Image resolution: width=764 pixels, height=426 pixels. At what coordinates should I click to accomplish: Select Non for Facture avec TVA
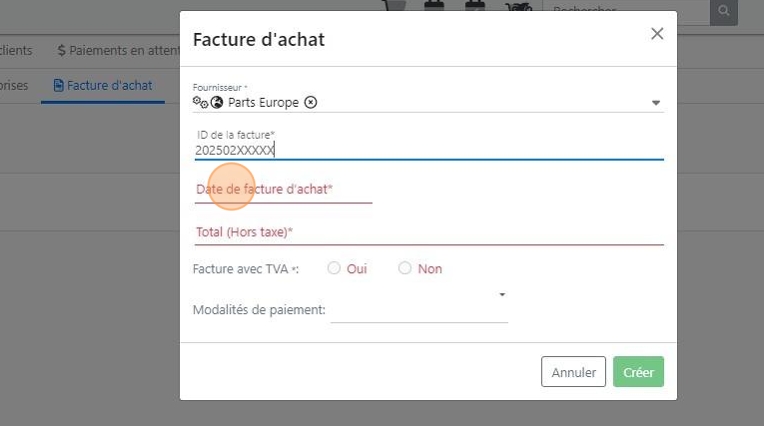click(405, 268)
